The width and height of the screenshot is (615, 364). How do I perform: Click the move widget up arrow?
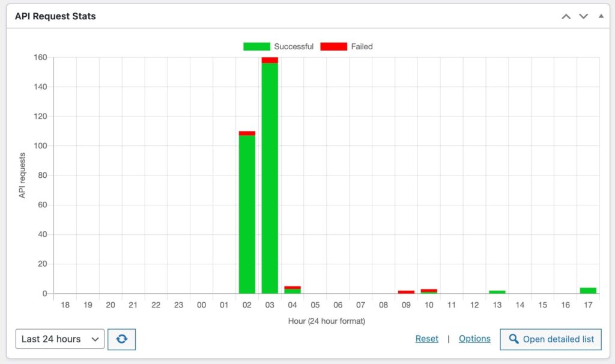coord(566,16)
